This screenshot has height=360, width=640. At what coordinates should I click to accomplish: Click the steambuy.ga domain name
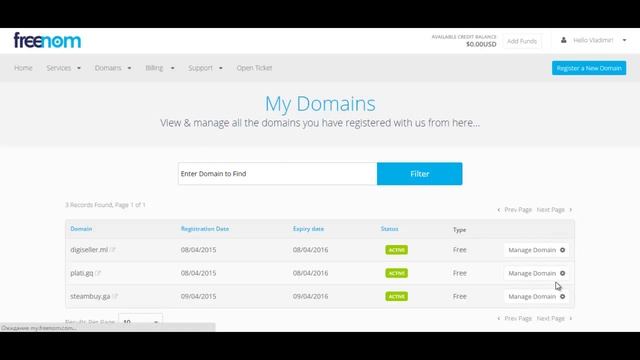(90, 296)
